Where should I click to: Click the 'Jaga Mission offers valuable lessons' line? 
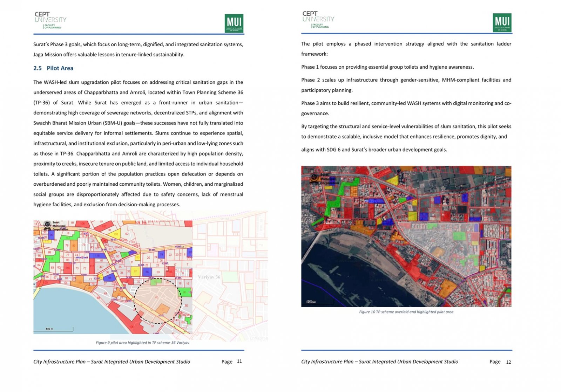(x=109, y=55)
